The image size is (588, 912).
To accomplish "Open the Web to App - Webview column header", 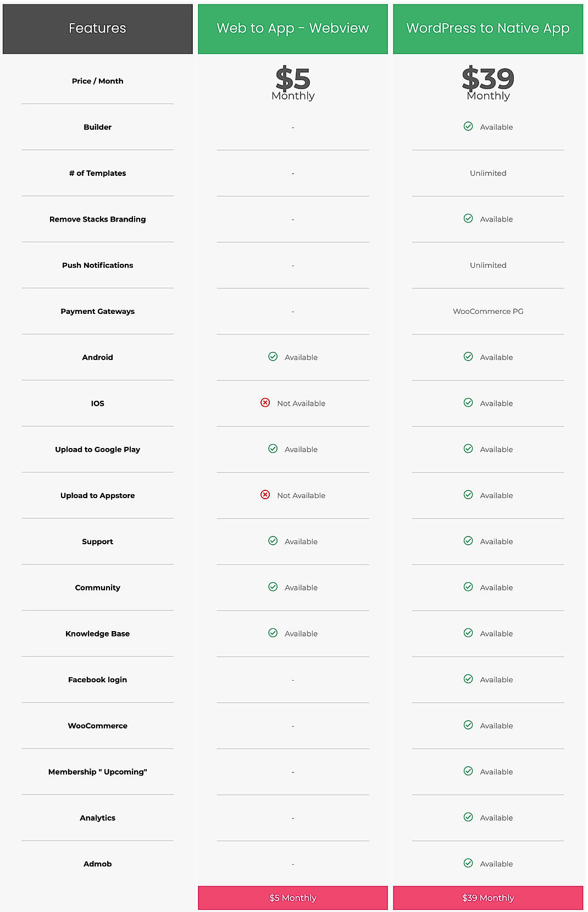I will [292, 28].
